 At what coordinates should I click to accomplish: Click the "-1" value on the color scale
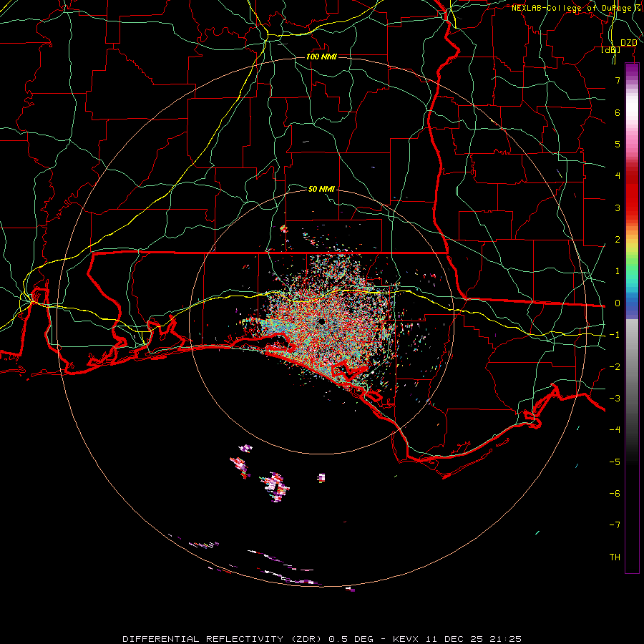615,335
